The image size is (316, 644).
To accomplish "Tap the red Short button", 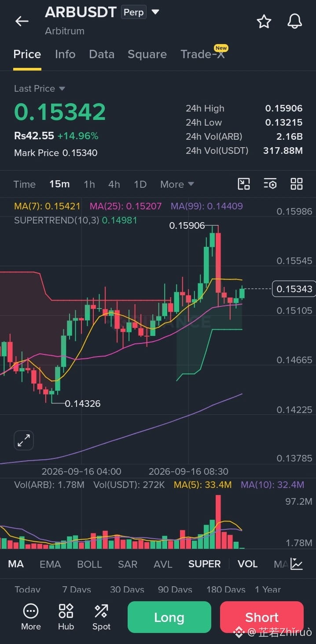I will (x=262, y=617).
